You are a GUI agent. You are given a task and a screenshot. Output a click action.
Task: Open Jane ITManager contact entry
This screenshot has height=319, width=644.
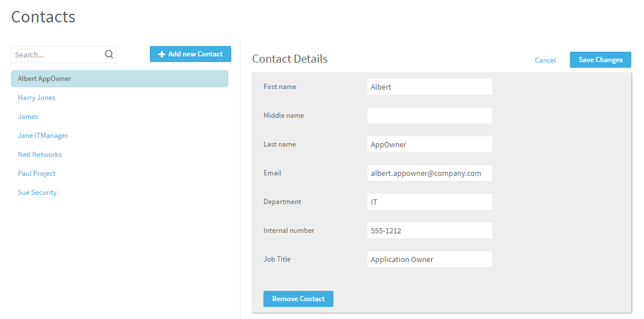tap(43, 136)
